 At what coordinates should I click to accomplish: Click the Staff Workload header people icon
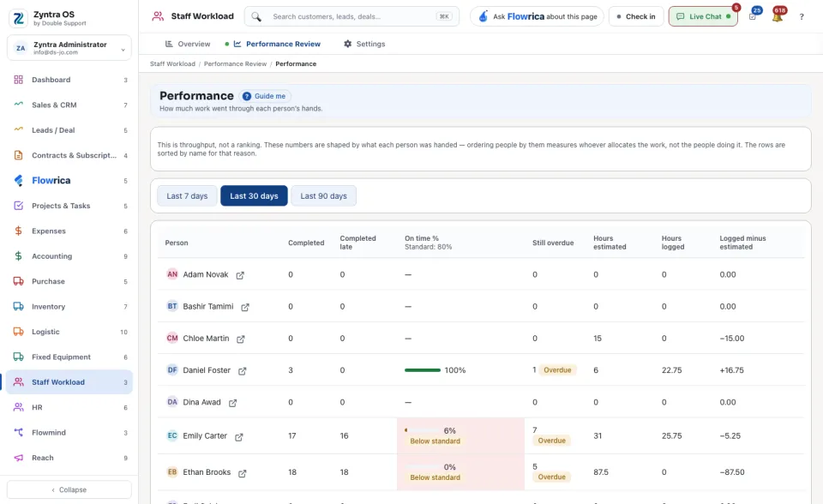click(158, 16)
